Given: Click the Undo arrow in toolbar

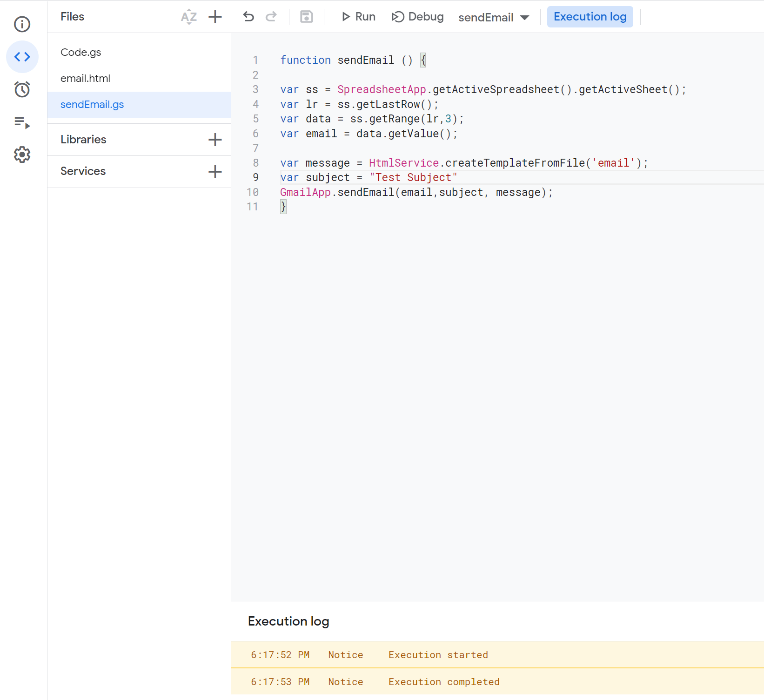Looking at the screenshot, I should (x=248, y=17).
